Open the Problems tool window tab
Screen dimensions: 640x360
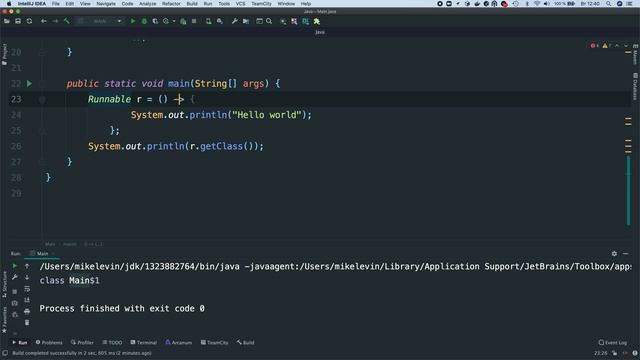49,342
